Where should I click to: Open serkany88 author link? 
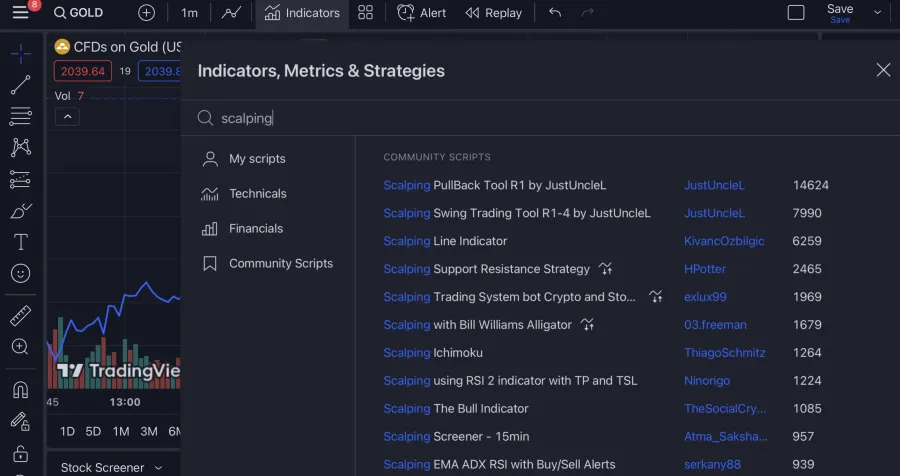click(712, 465)
